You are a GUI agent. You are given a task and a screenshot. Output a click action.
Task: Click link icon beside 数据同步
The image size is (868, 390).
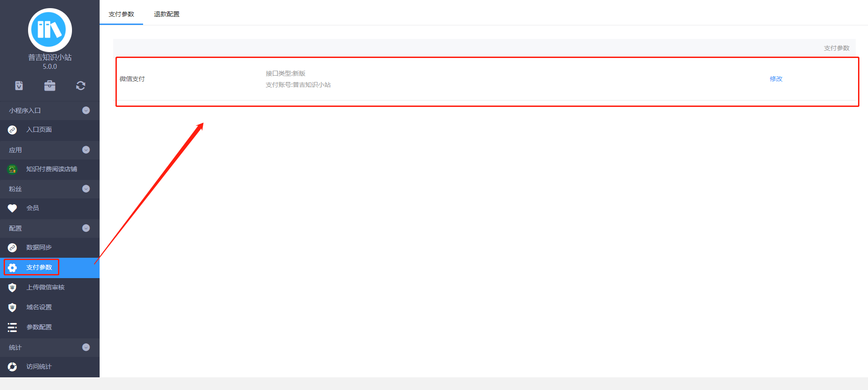pos(12,248)
